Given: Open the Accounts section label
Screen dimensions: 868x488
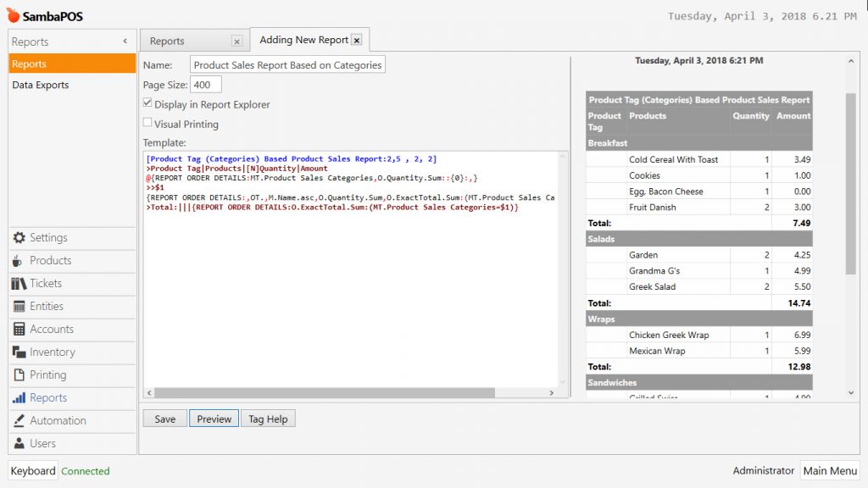Looking at the screenshot, I should click(x=52, y=330).
